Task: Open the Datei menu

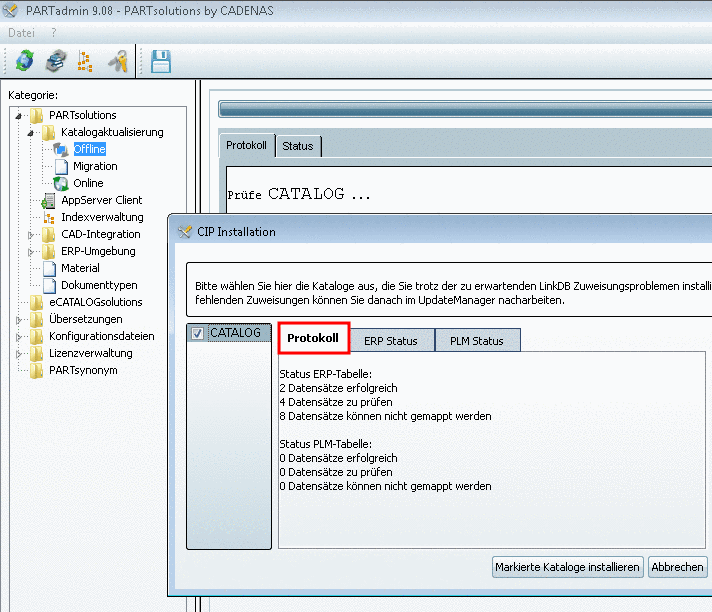Action: click(21, 33)
